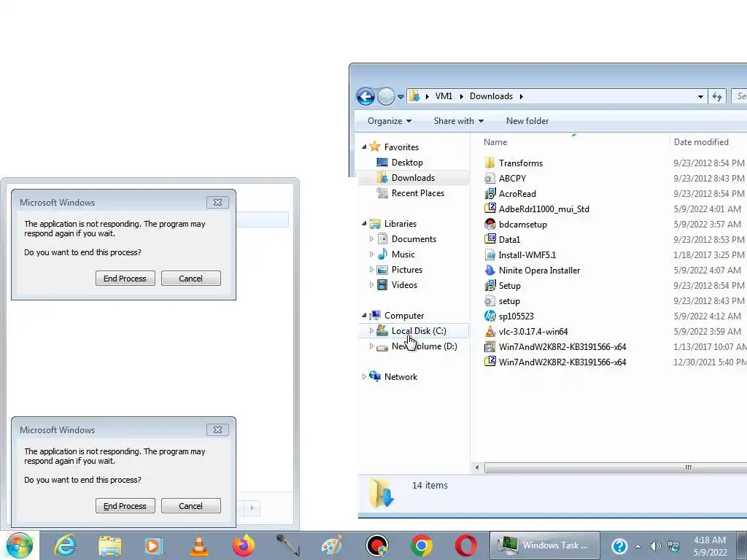The image size is (747, 560).
Task: Click Cancel in lower dialog
Action: (190, 506)
